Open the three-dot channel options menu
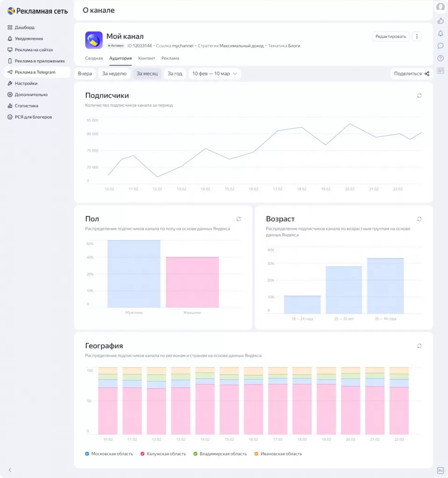The width and height of the screenshot is (448, 478). (417, 36)
